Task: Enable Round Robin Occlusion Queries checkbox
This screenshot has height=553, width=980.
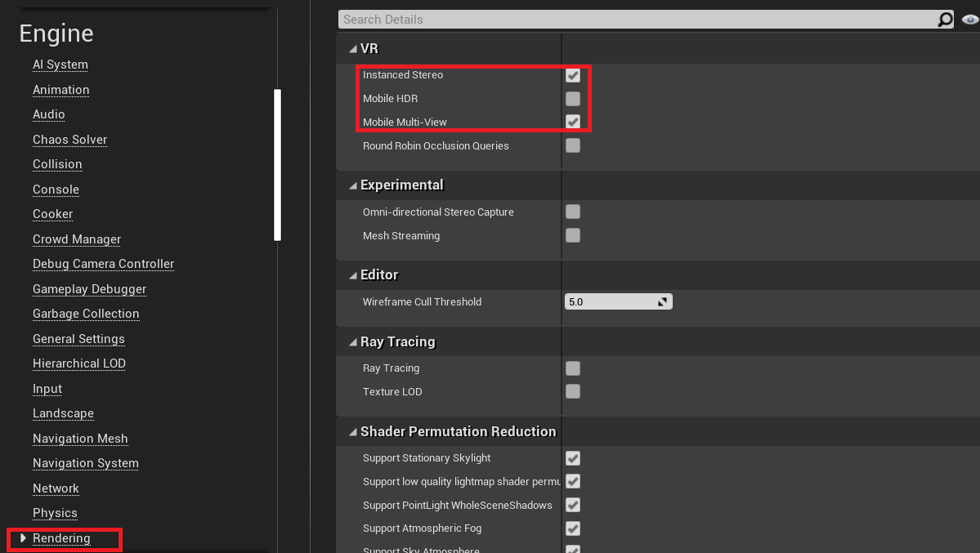Action: click(x=572, y=145)
